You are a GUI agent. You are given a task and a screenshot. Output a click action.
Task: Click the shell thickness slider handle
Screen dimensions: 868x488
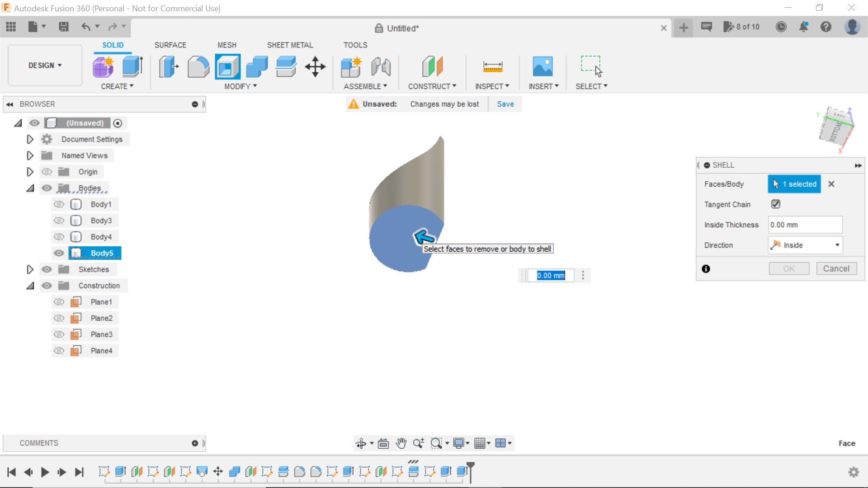tap(523, 275)
